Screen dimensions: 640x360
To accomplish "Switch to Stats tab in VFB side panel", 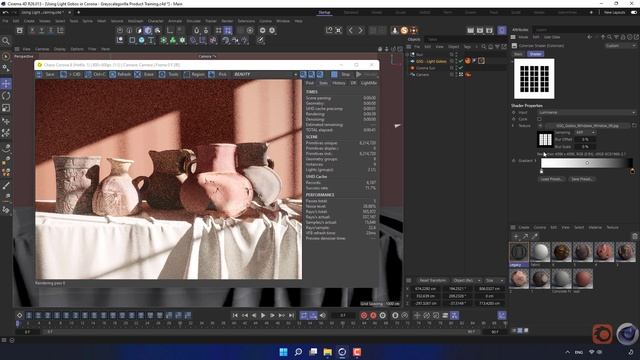I will [323, 83].
